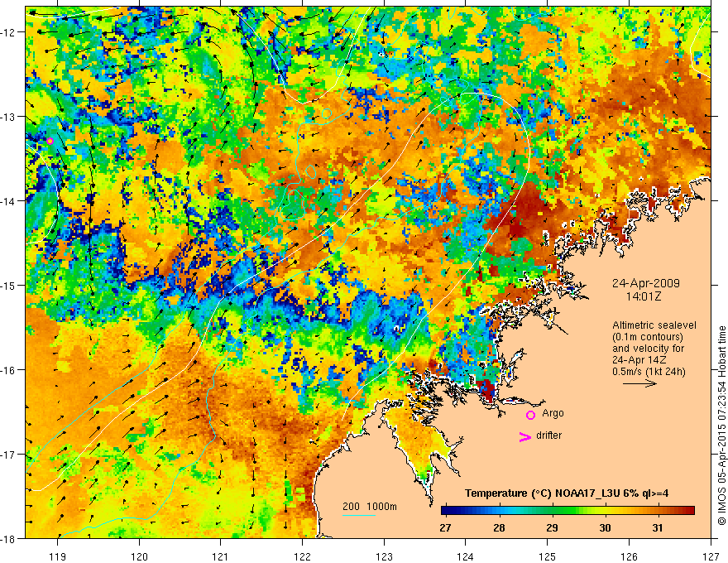Click the 30 label on temperature scale
Screen dimensions: 728x563
click(x=605, y=528)
